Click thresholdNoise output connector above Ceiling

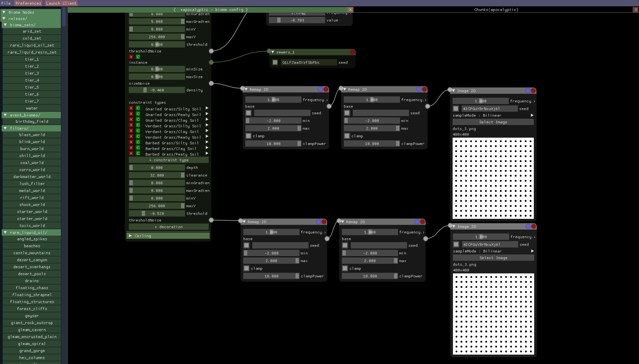click(211, 220)
